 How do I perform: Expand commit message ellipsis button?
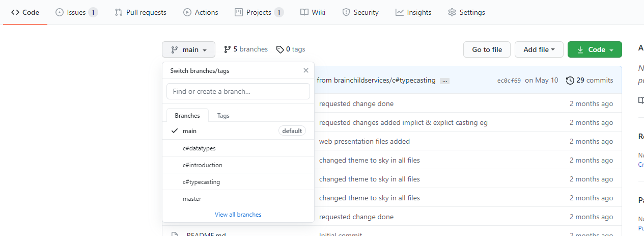tap(444, 81)
